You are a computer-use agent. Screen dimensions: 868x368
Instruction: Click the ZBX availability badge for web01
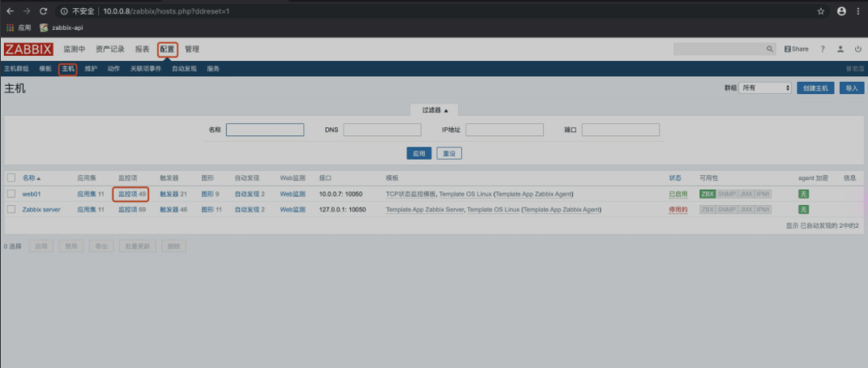pos(708,195)
